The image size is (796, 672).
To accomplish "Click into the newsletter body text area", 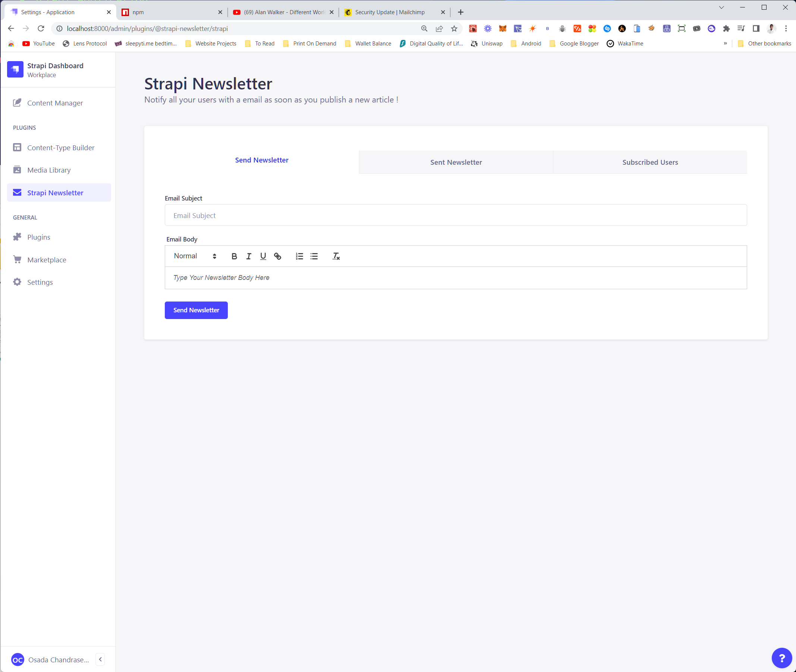I will [x=455, y=278].
